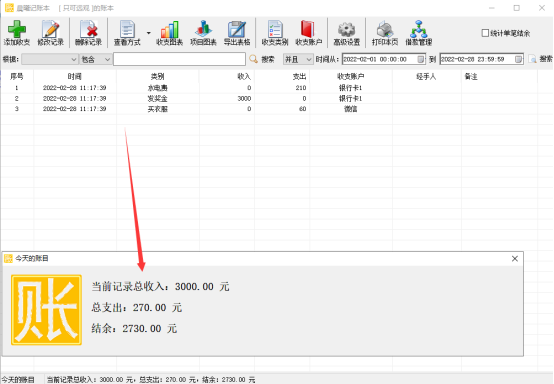
Task: Sort by 收支账户 column header
Action: pyautogui.click(x=351, y=76)
